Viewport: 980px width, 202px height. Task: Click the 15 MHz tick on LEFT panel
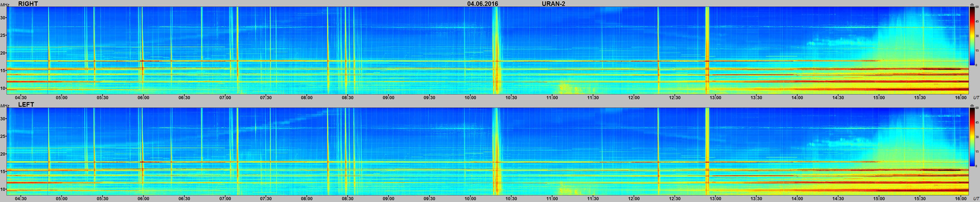[3, 172]
